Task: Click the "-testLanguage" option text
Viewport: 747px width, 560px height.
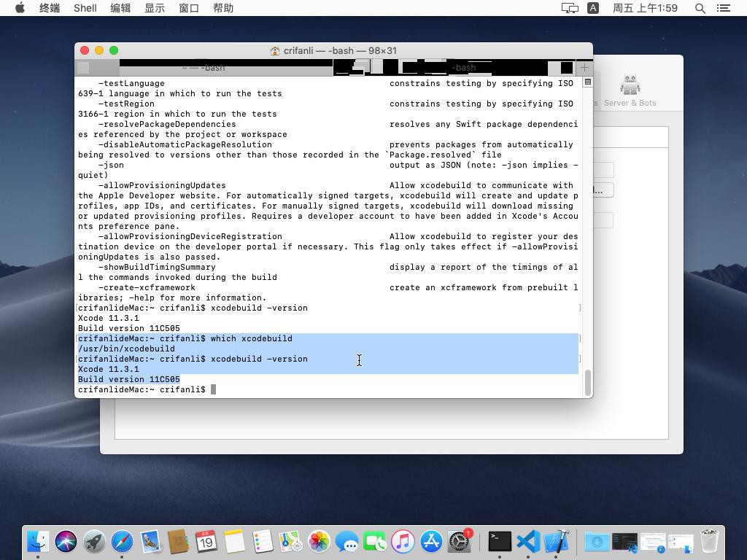Action: tap(131, 83)
